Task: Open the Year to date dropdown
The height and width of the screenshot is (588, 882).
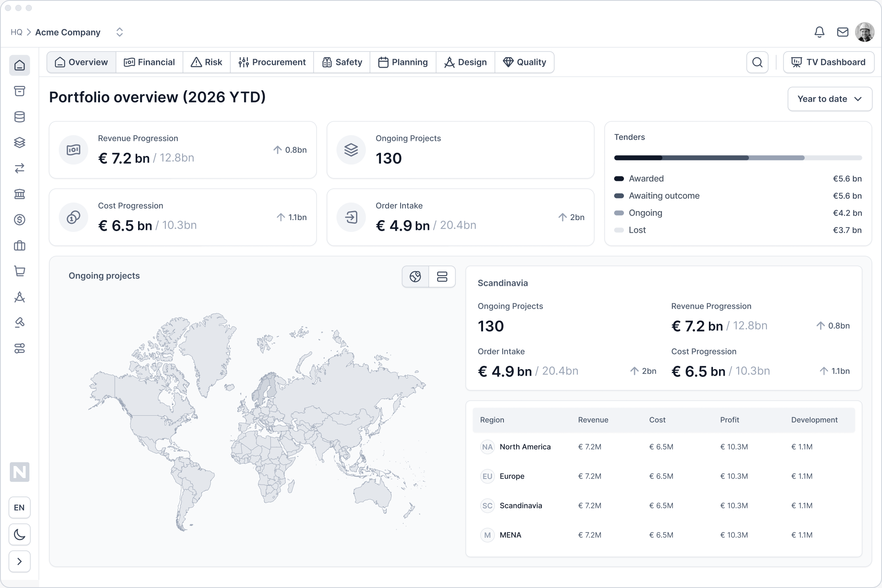Action: (830, 99)
